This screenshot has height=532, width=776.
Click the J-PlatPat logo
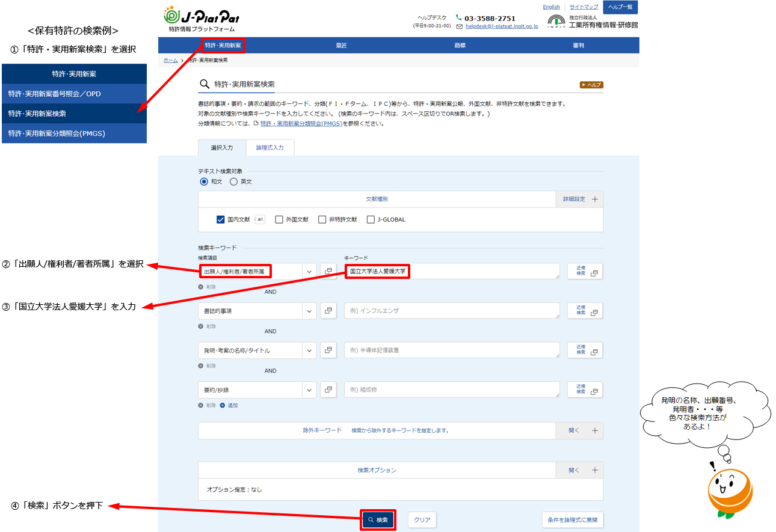coord(202,18)
